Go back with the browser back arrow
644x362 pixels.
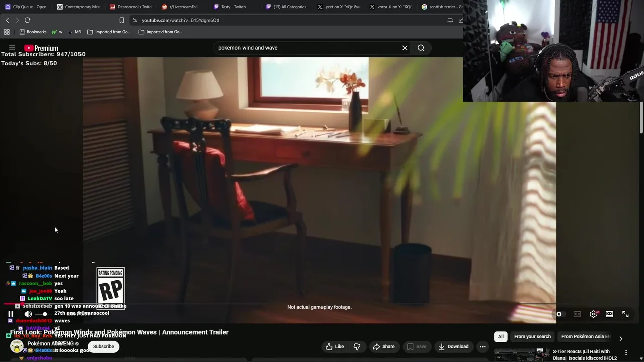click(x=7, y=20)
